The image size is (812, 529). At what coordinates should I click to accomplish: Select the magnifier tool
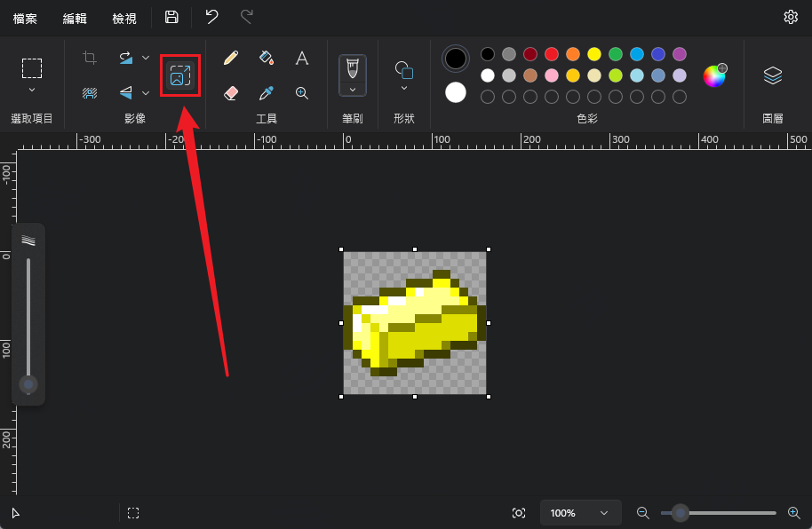pyautogui.click(x=302, y=93)
